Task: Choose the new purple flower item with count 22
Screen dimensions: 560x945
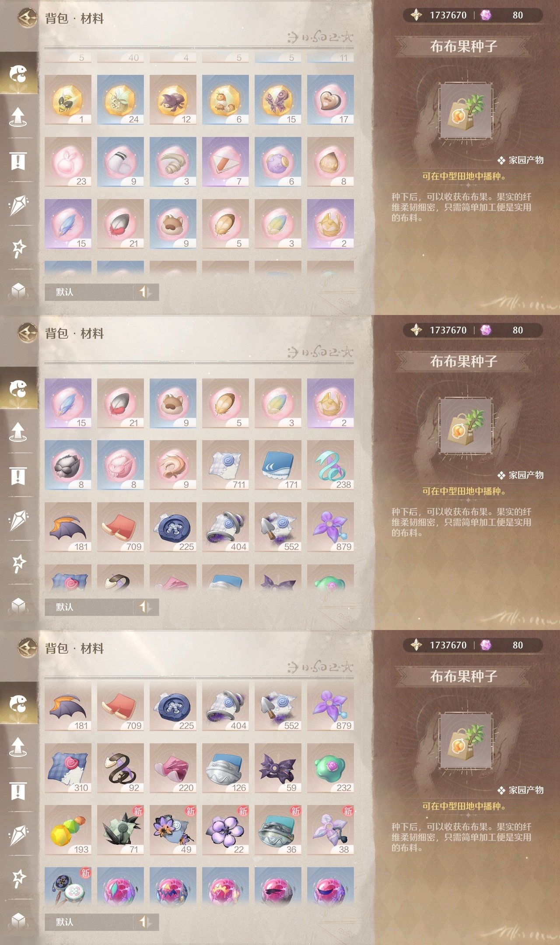Action: click(225, 830)
